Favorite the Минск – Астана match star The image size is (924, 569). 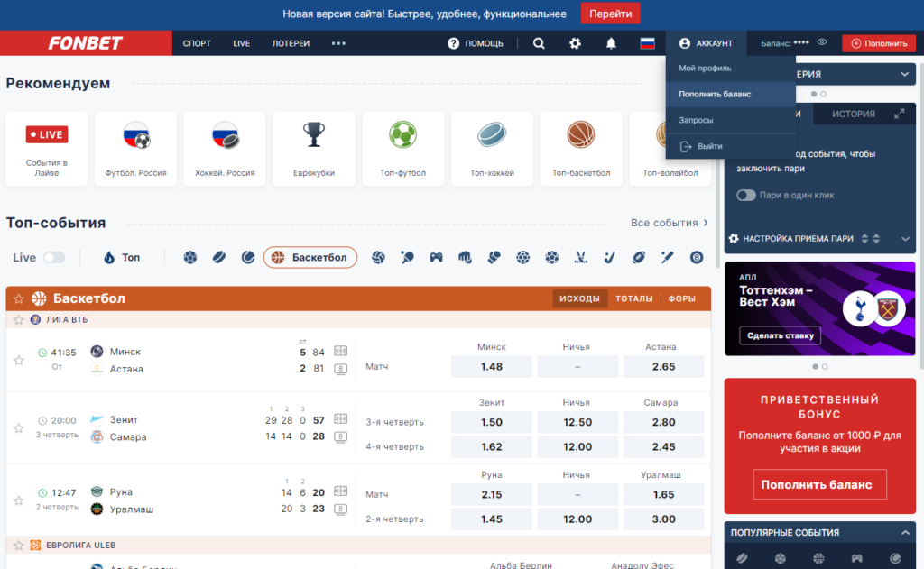(x=19, y=360)
